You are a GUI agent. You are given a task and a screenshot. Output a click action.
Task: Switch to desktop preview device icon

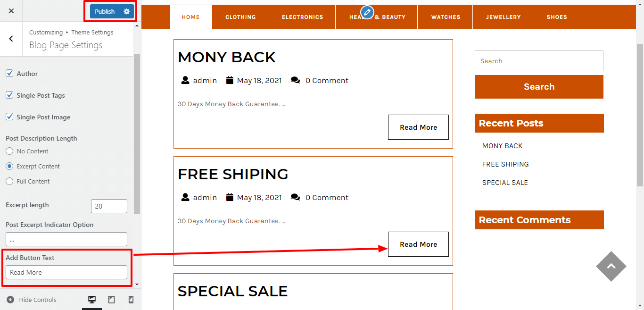coord(92,300)
